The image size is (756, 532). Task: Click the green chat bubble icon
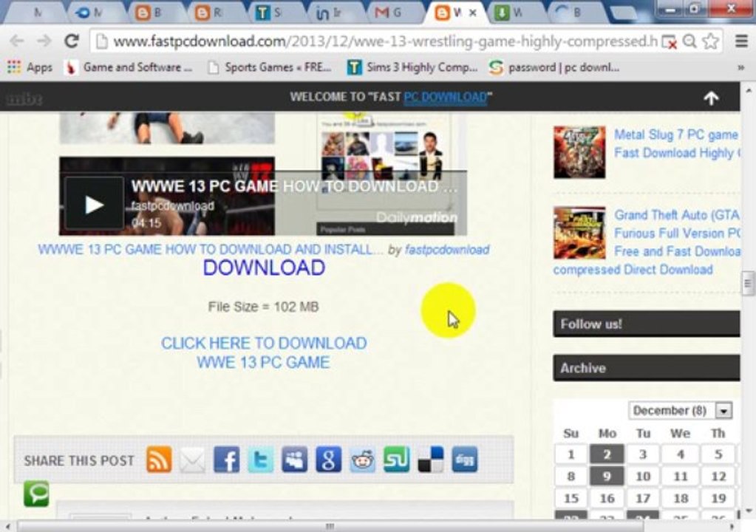[37, 494]
